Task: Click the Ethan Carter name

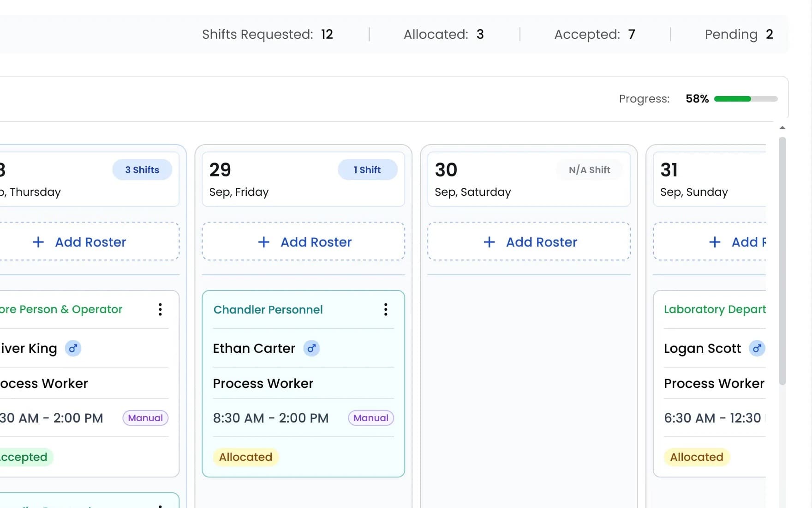Action: (254, 348)
